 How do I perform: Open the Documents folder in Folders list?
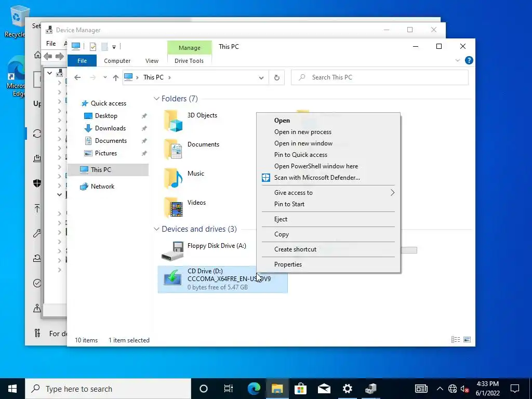point(173,149)
